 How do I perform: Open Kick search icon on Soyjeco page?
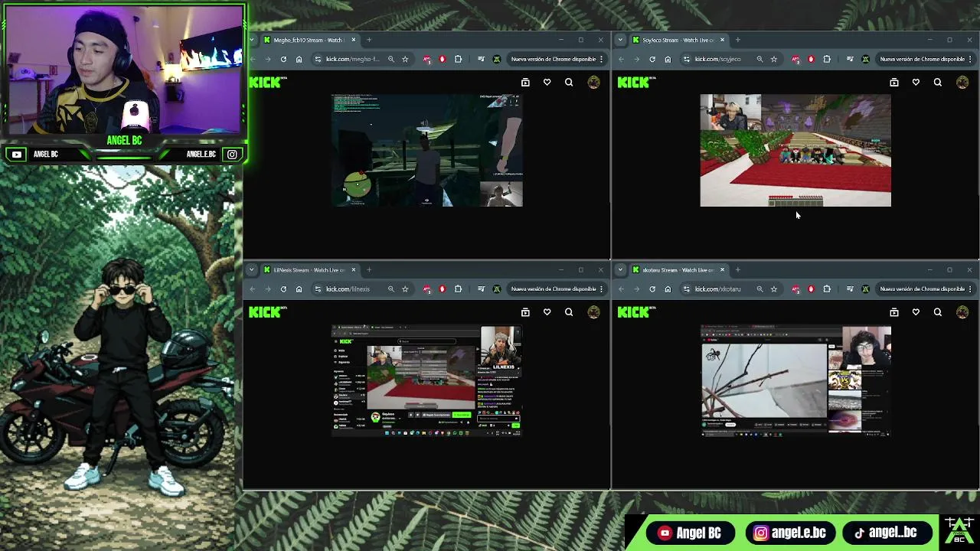click(x=938, y=82)
